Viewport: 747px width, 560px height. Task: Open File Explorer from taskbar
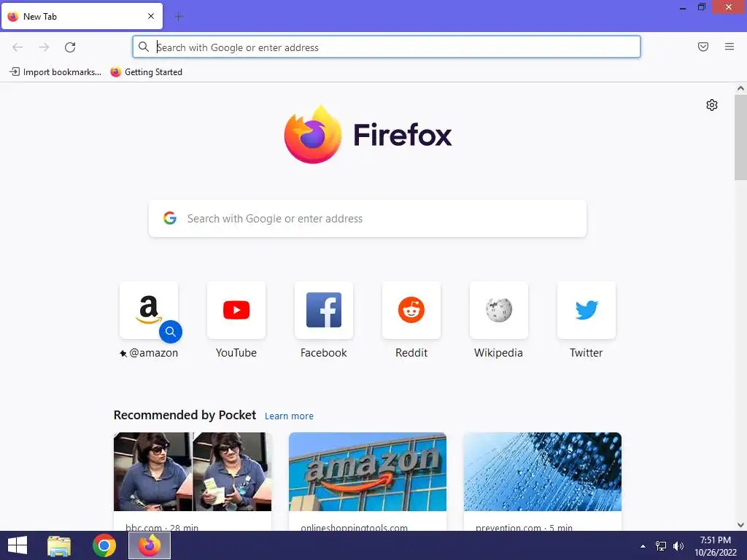(59, 545)
